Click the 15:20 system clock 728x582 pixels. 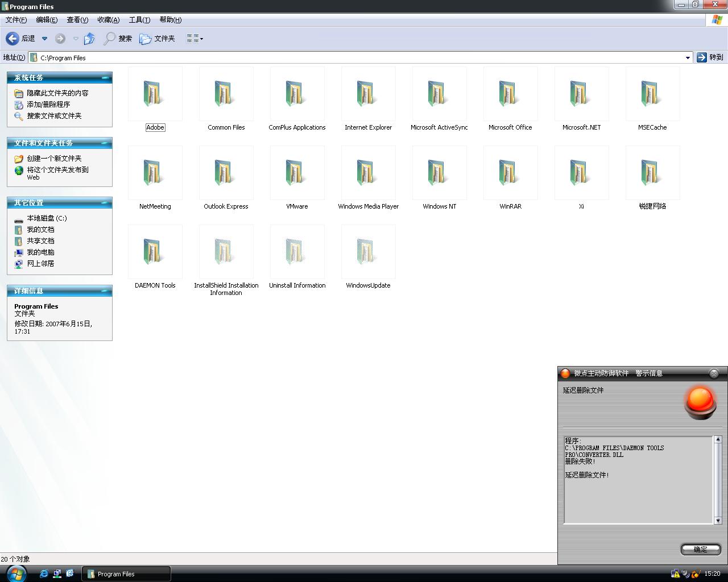tap(712, 574)
